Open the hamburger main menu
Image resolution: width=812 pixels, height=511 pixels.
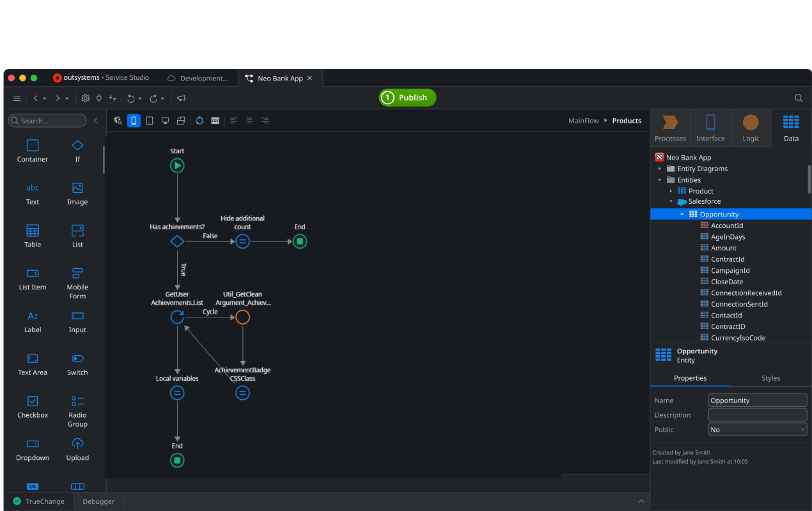17,98
